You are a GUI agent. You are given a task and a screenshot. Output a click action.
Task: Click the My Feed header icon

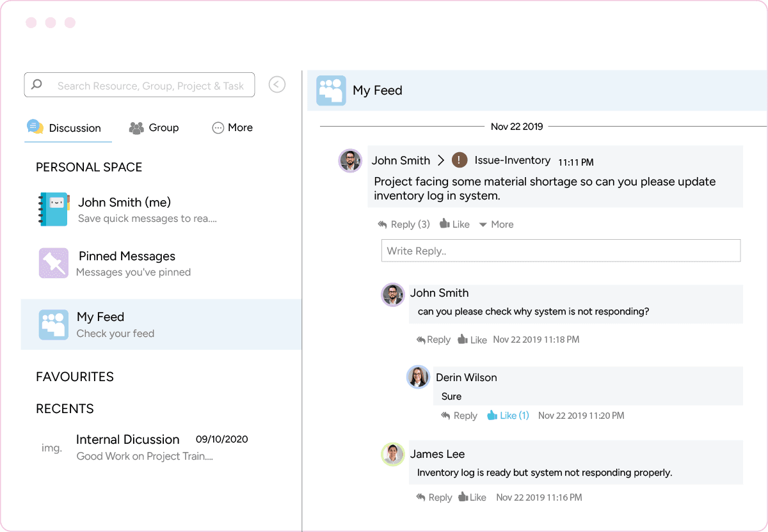331,91
